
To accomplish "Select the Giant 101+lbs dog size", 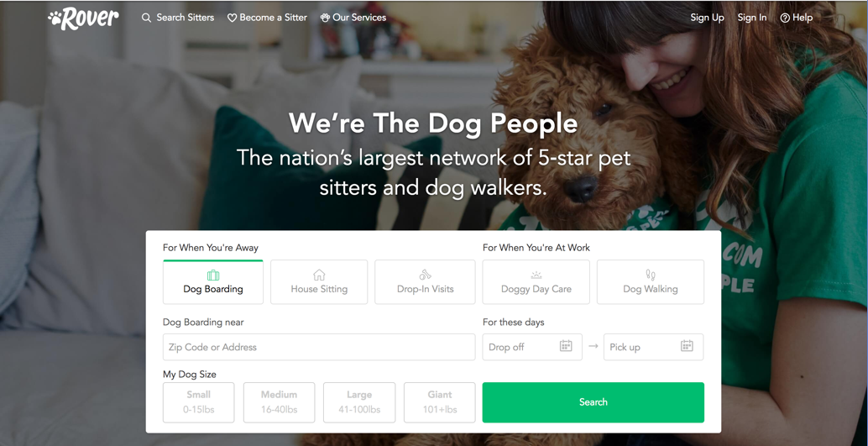I will pyautogui.click(x=440, y=402).
